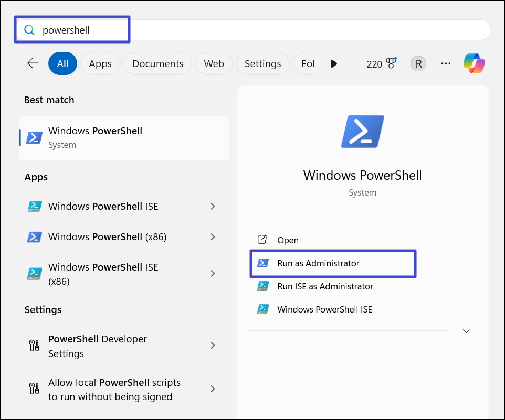The width and height of the screenshot is (505, 420).
Task: Click the back arrow in search panel
Action: coord(33,63)
